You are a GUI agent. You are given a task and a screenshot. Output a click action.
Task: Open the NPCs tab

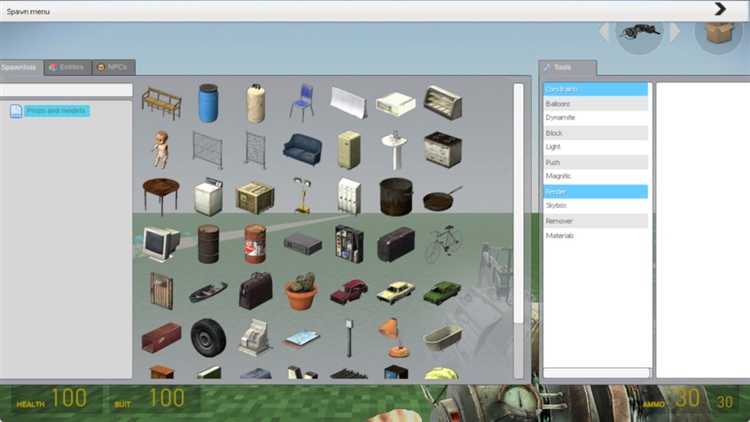[113, 67]
